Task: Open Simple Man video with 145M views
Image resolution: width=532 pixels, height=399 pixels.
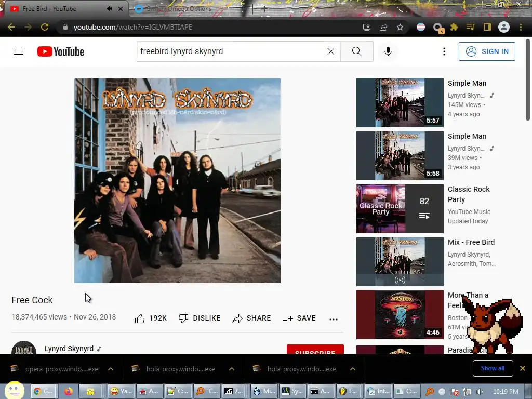Action: pyautogui.click(x=400, y=103)
